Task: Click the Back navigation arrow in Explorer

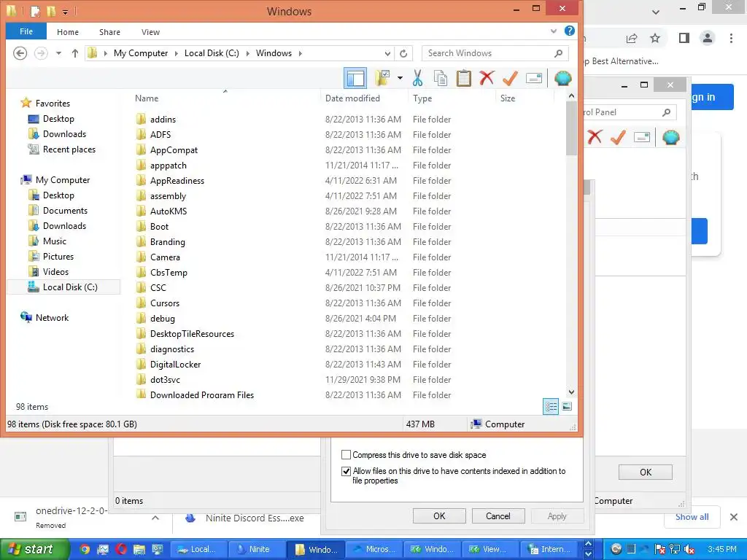Action: click(x=20, y=53)
